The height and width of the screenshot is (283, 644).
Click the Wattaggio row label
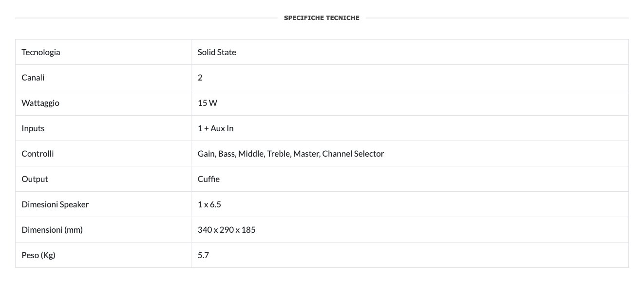pyautogui.click(x=40, y=103)
